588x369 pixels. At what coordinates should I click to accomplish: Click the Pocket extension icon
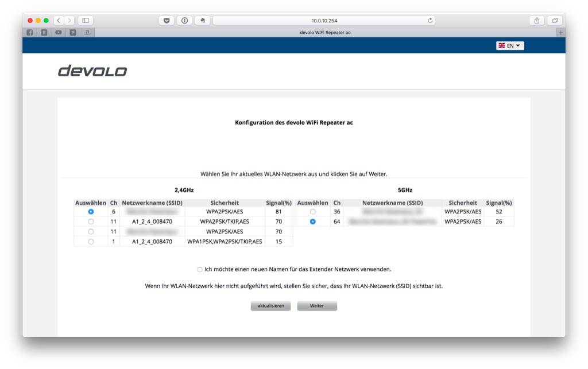[167, 21]
